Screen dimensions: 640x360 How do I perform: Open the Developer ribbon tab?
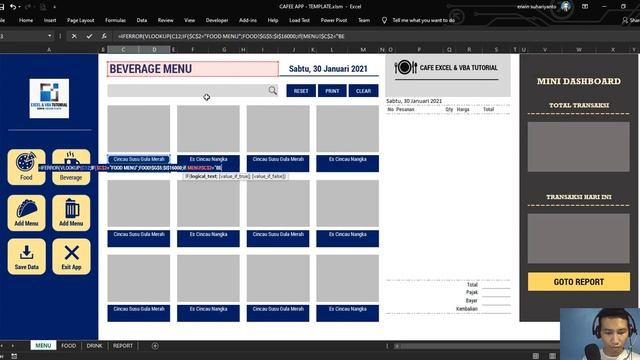click(217, 20)
